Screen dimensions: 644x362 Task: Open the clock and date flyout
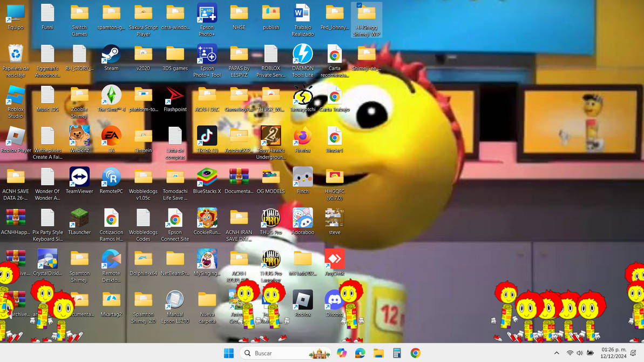[x=613, y=353]
